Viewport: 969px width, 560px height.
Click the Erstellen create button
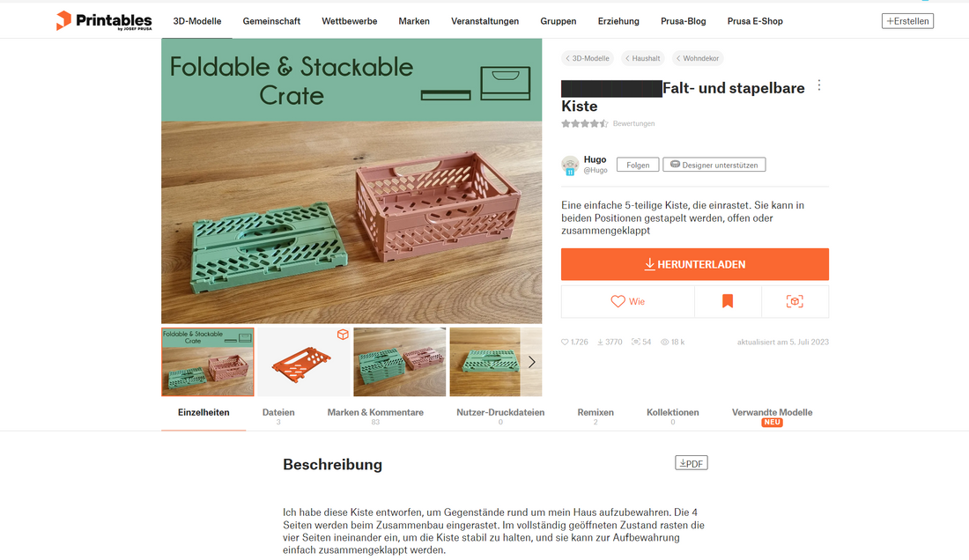(x=907, y=21)
